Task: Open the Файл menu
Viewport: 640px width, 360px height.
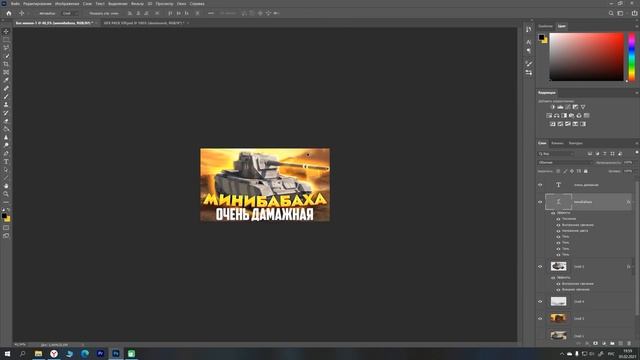Action: coord(15,4)
